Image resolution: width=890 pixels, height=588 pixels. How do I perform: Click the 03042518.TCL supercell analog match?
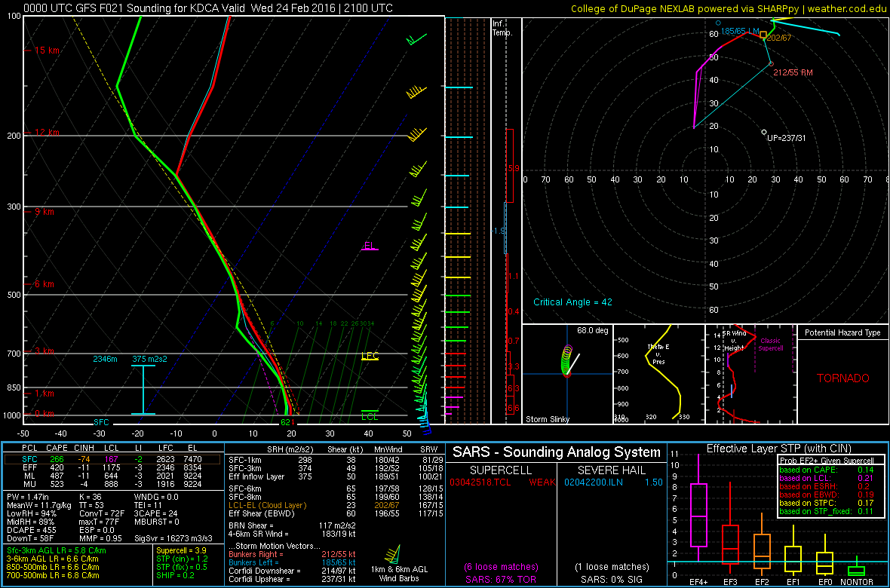click(x=481, y=481)
